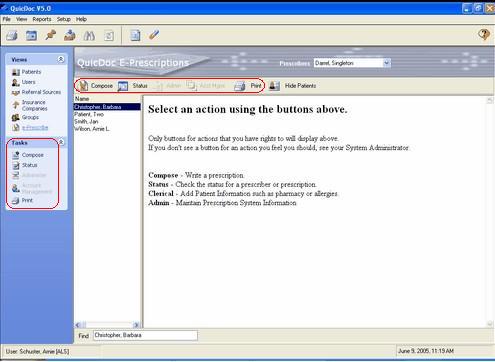Open the Setup menu
Screen dimensions: 495x362
(64, 19)
